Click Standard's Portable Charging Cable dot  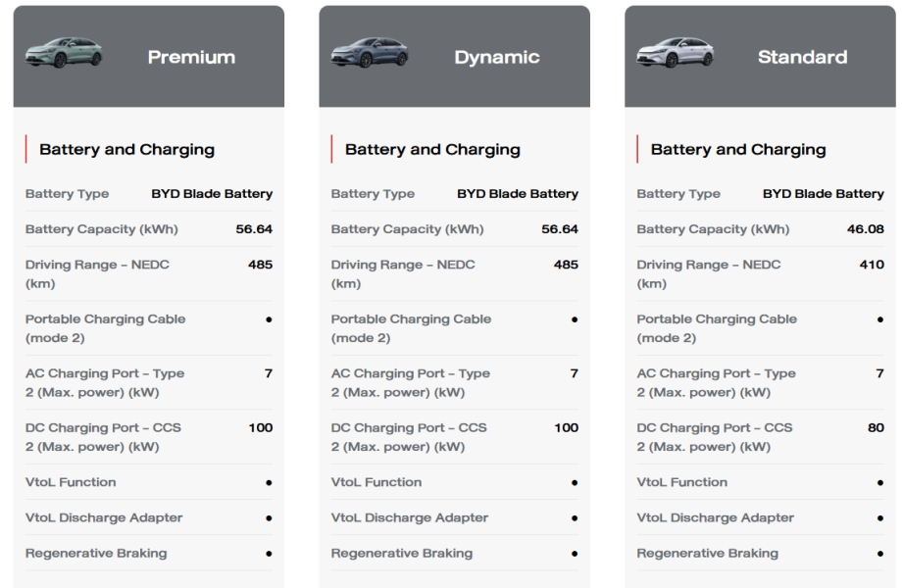click(880, 319)
